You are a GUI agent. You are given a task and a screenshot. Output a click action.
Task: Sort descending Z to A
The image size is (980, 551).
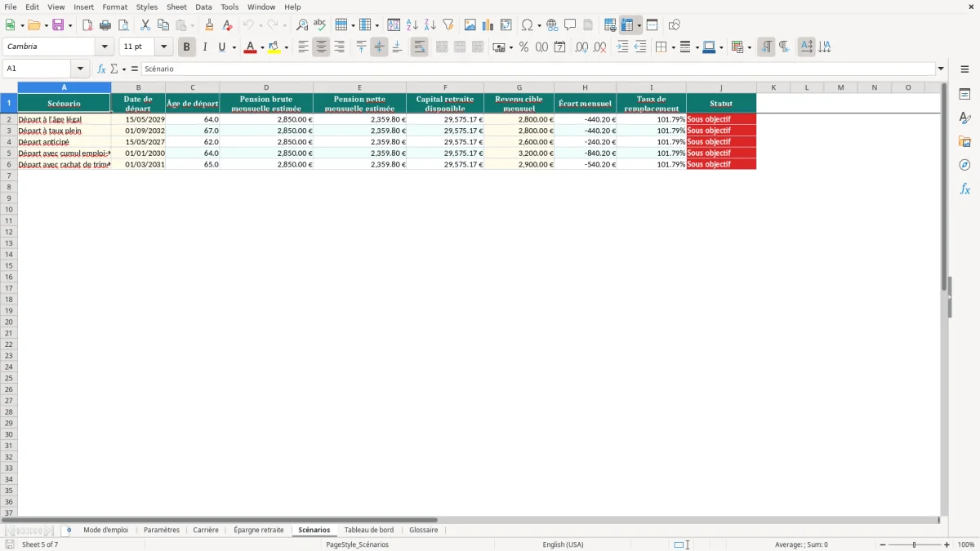(x=430, y=25)
